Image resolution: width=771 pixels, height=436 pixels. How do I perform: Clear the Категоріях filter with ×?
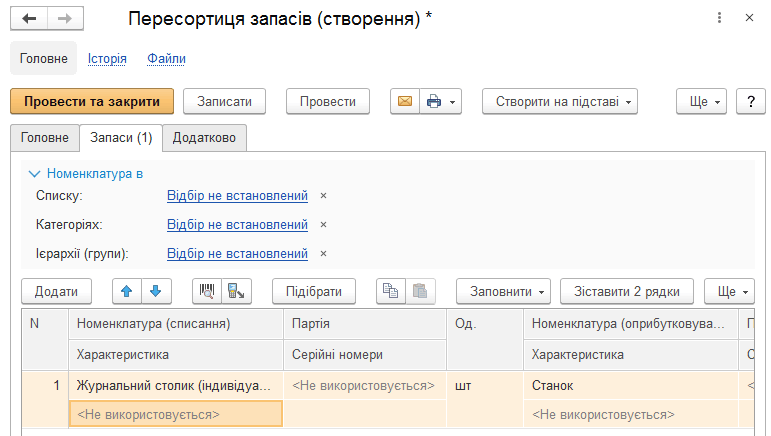coord(324,225)
